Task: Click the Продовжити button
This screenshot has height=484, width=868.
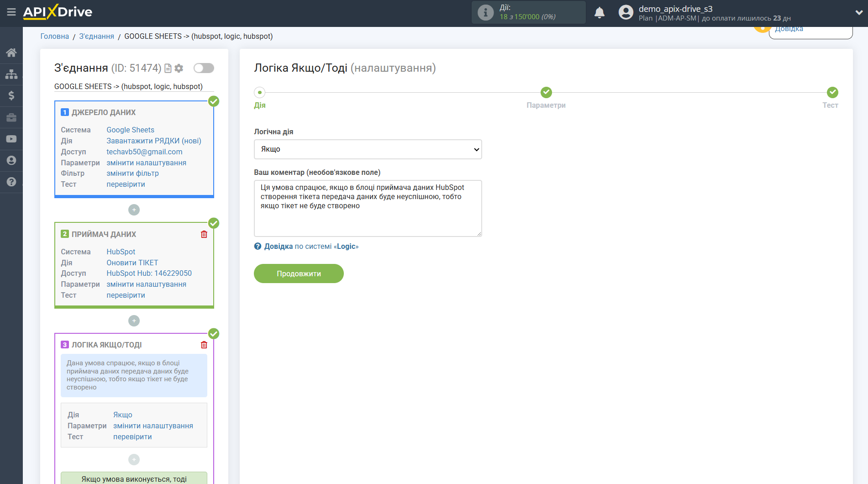Action: (299, 274)
